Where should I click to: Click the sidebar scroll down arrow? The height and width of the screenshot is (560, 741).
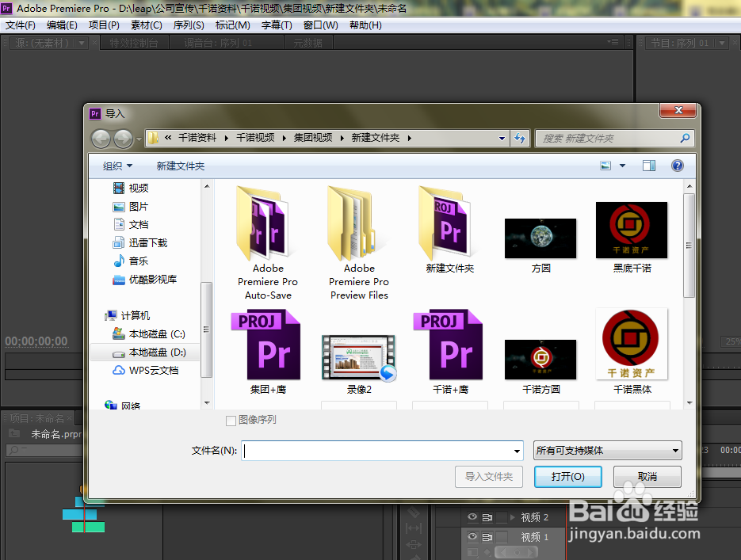[x=207, y=402]
